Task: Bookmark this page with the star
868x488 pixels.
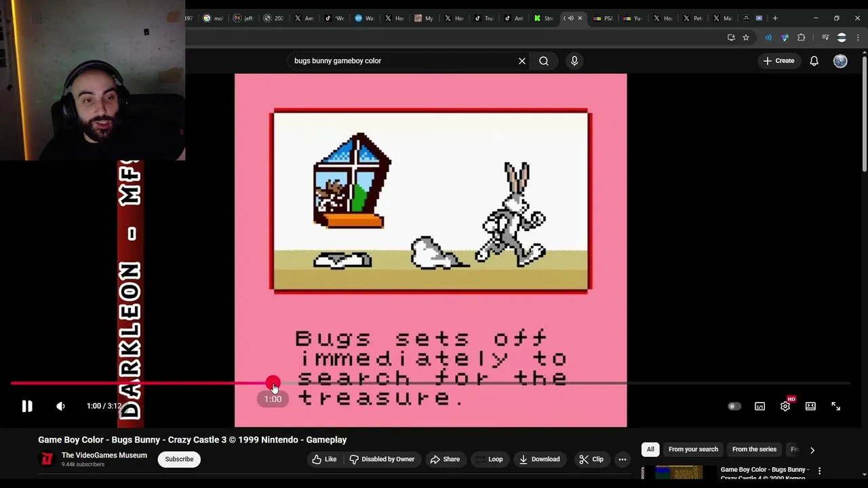Action: point(746,37)
